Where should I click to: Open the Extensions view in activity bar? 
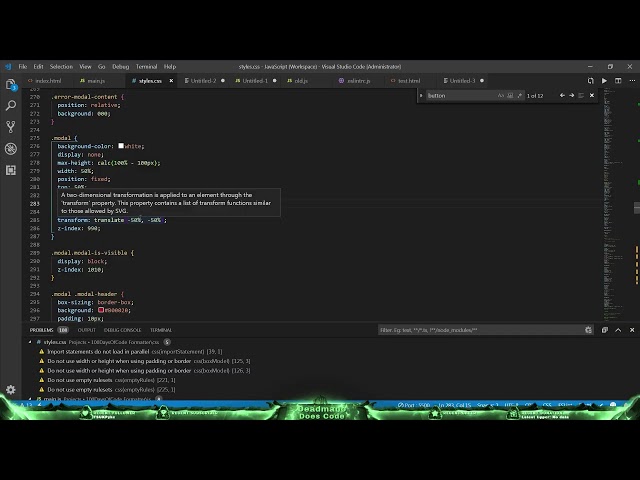point(11,170)
